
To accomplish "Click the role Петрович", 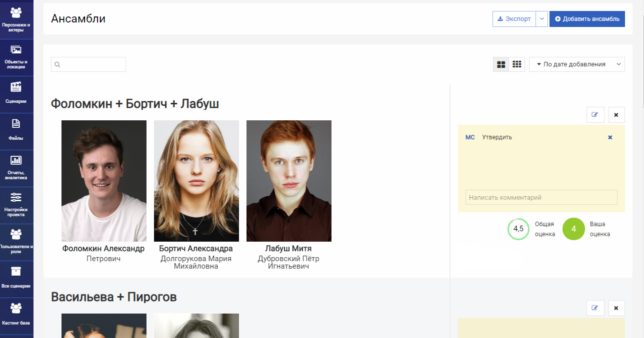I will coord(103,259).
